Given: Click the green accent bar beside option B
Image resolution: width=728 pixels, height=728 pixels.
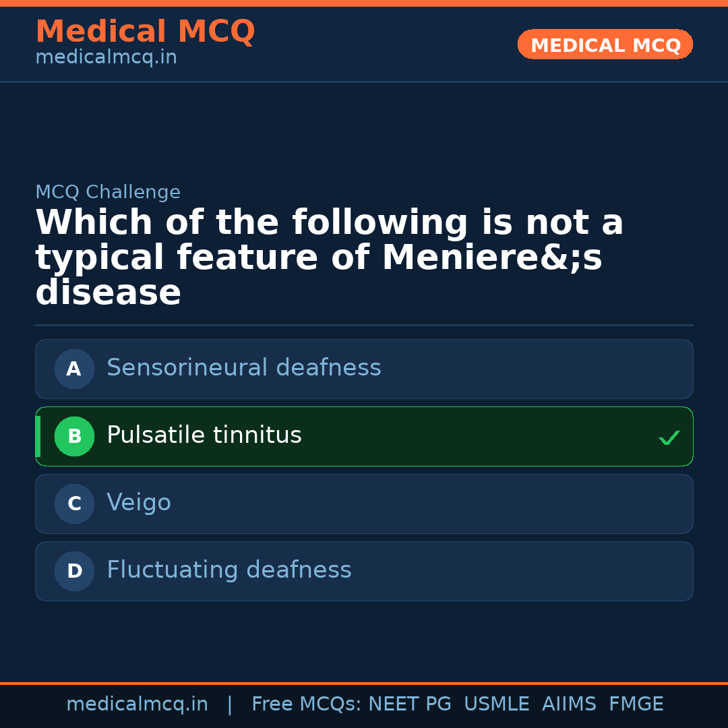Looking at the screenshot, I should [38, 436].
